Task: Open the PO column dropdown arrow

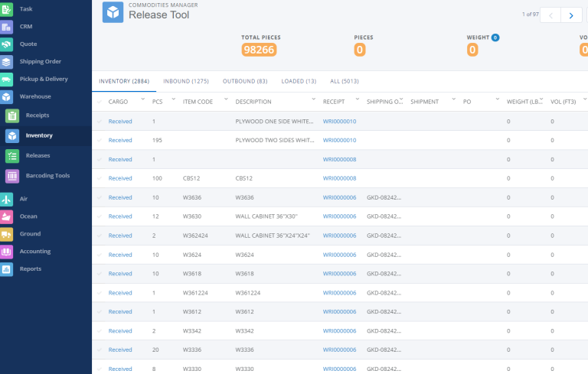Action: pos(498,99)
